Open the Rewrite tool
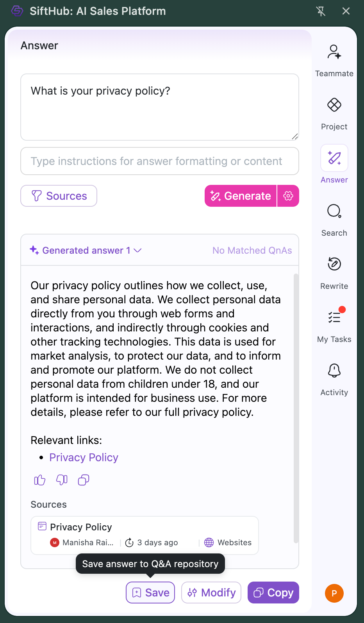The height and width of the screenshot is (623, 364). coord(334,272)
